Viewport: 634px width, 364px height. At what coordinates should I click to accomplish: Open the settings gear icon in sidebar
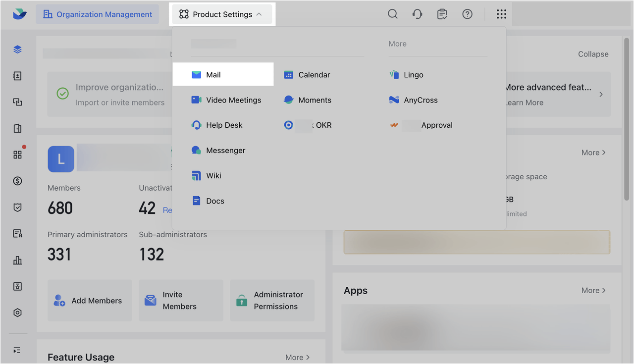coord(17,312)
